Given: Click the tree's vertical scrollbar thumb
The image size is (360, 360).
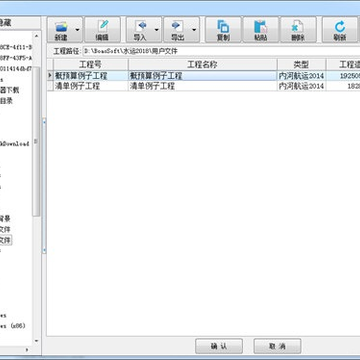Looking at the screenshot, I should [x=36, y=142].
